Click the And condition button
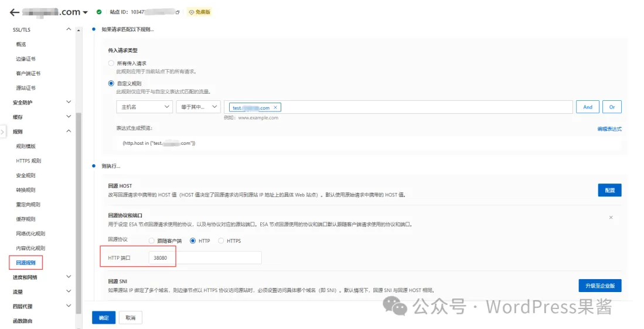This screenshot has width=644, height=329. 588,107
